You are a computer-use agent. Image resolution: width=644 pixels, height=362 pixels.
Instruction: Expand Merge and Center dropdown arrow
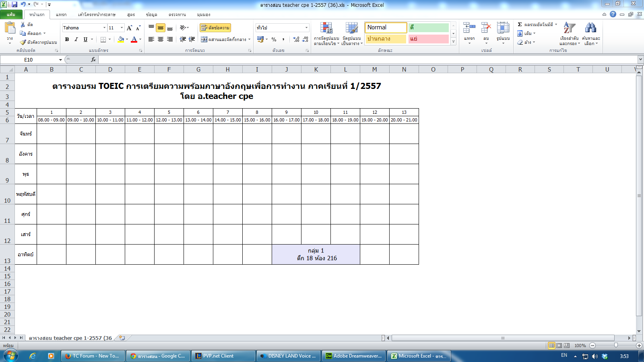click(250, 39)
